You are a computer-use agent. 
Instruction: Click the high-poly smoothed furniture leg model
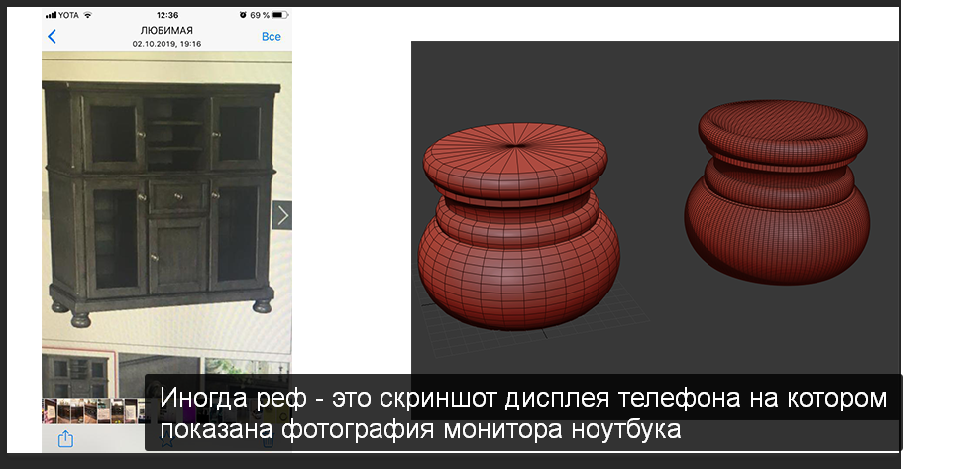(x=777, y=190)
